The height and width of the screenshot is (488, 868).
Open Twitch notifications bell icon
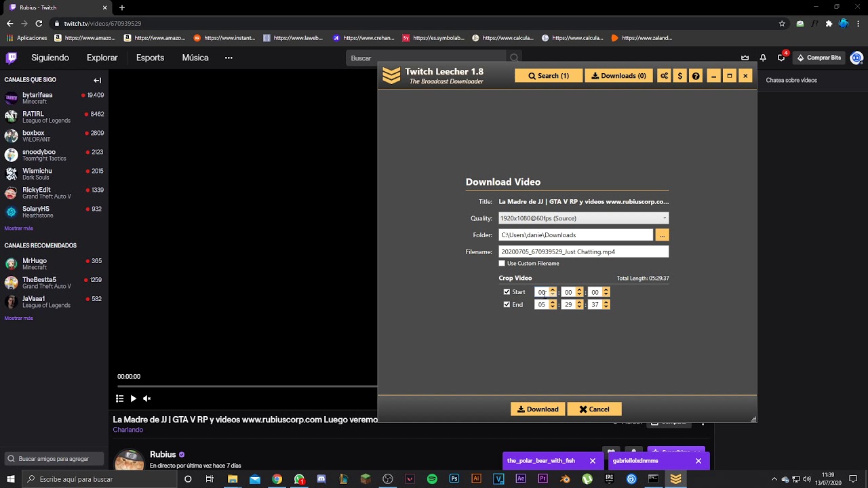coord(763,58)
